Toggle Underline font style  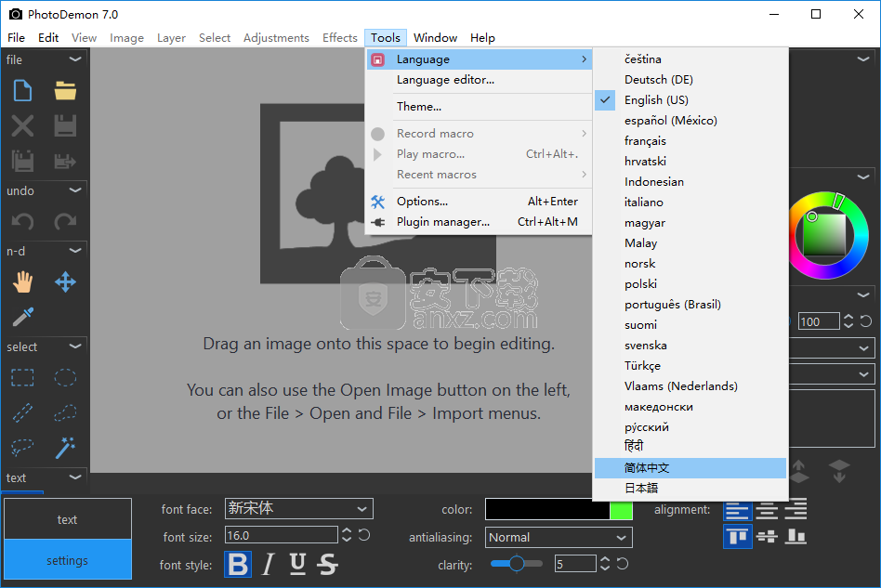click(x=297, y=564)
